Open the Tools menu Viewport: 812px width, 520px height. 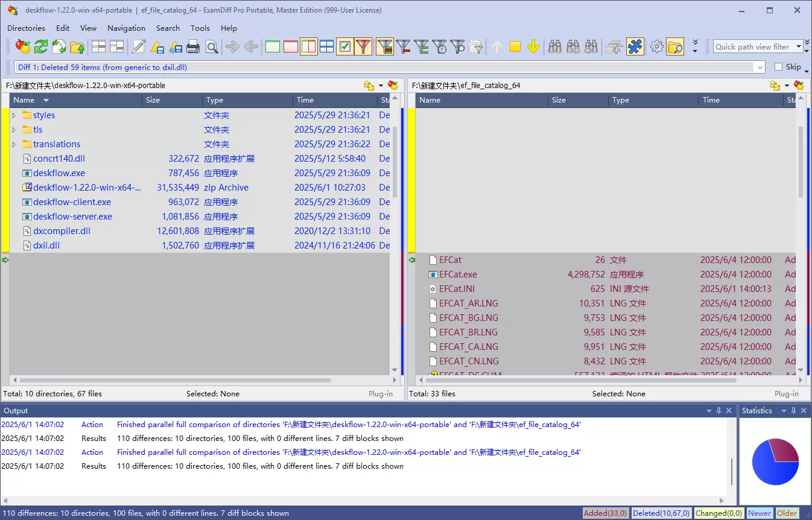point(200,28)
